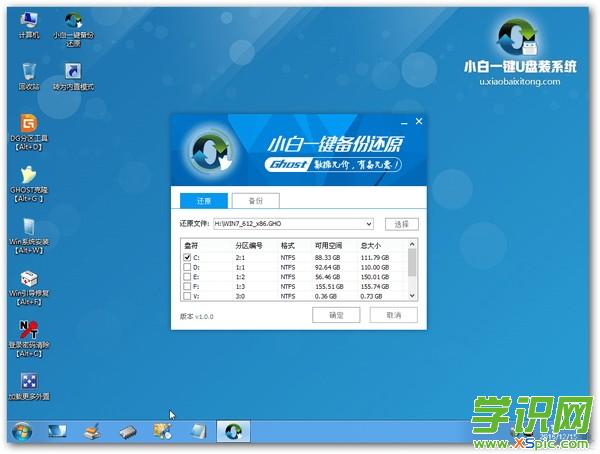The width and height of the screenshot is (600, 454).
Task: Click the yellow map tool taskbar icon
Action: [163, 431]
